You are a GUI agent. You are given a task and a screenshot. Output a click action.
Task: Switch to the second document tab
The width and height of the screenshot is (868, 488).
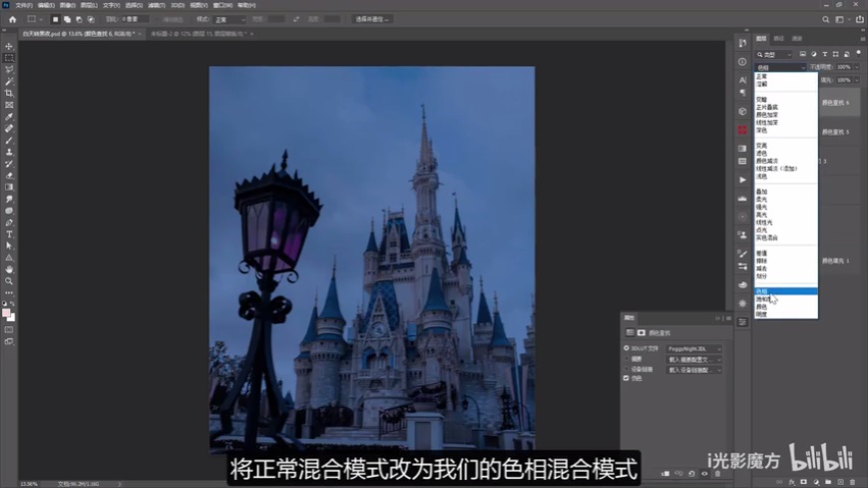(x=202, y=34)
